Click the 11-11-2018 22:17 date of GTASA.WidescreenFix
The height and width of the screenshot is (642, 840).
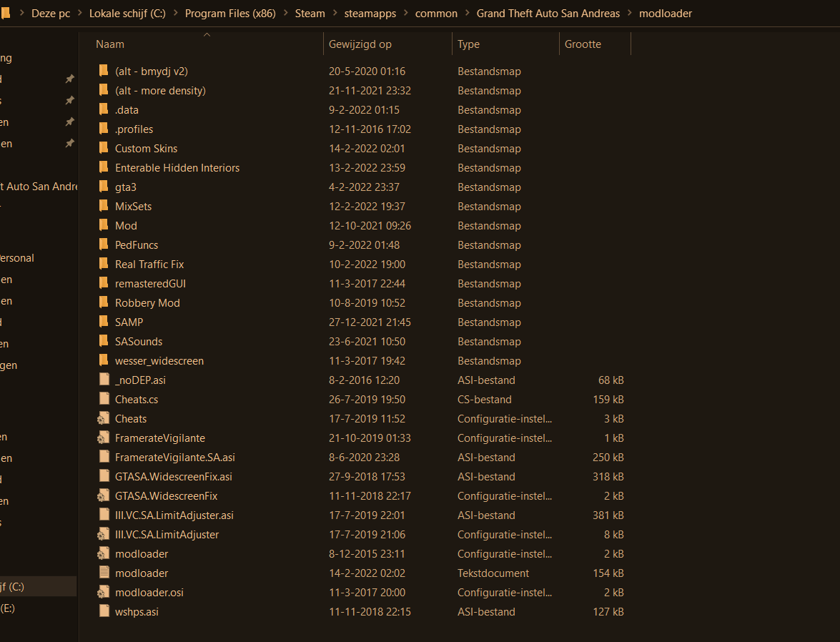point(370,495)
